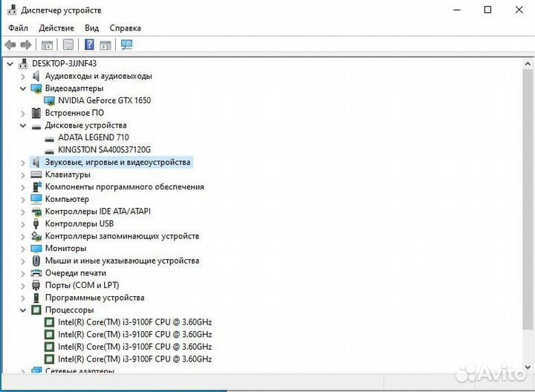
Task: Toggle the console tree toolbar icon
Action: [47, 45]
